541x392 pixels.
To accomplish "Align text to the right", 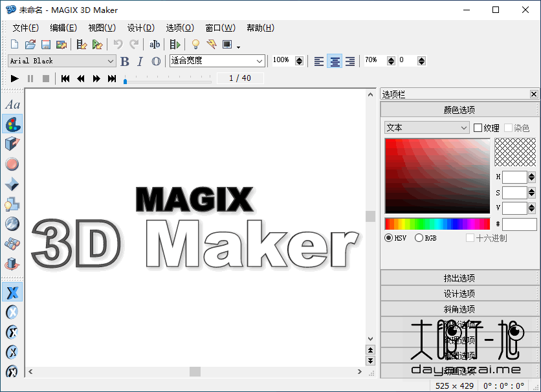I will click(350, 61).
